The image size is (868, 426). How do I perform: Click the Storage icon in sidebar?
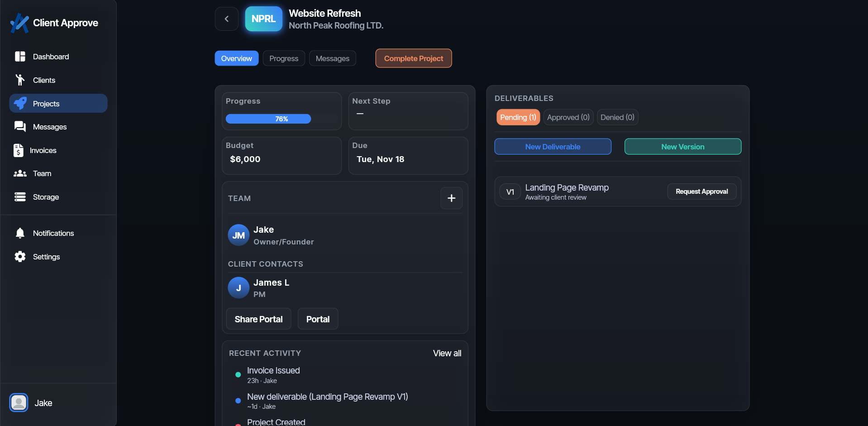point(20,197)
